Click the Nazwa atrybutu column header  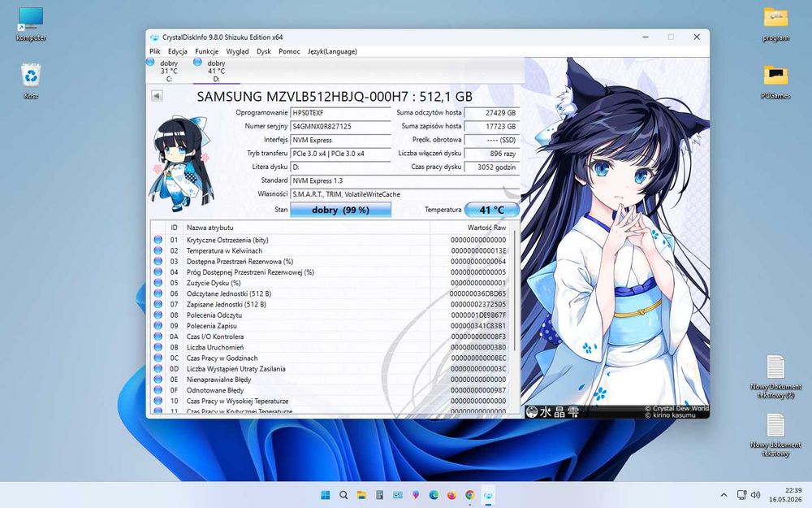[306, 227]
